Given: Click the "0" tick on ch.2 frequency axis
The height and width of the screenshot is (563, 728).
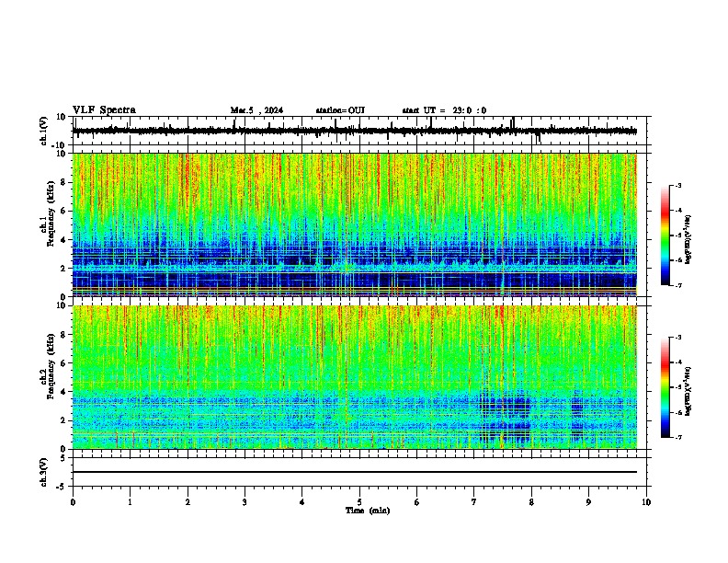Looking at the screenshot, I should [x=63, y=449].
